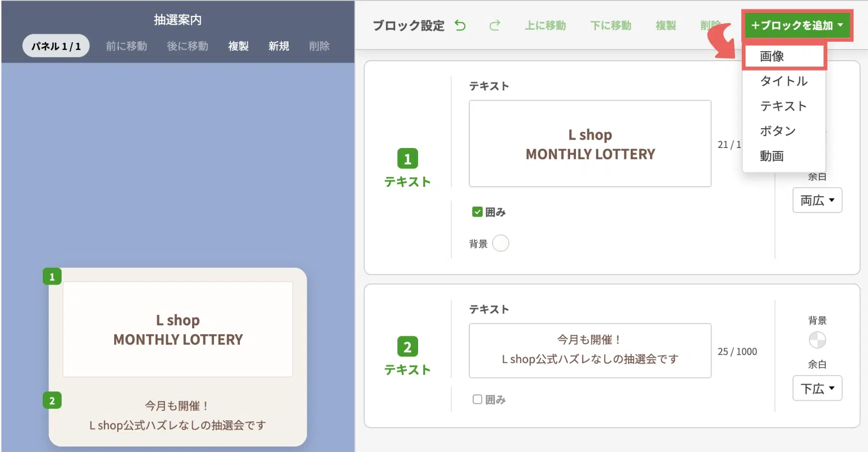Select the 今月も開催！ preview text on the card

pos(178,415)
